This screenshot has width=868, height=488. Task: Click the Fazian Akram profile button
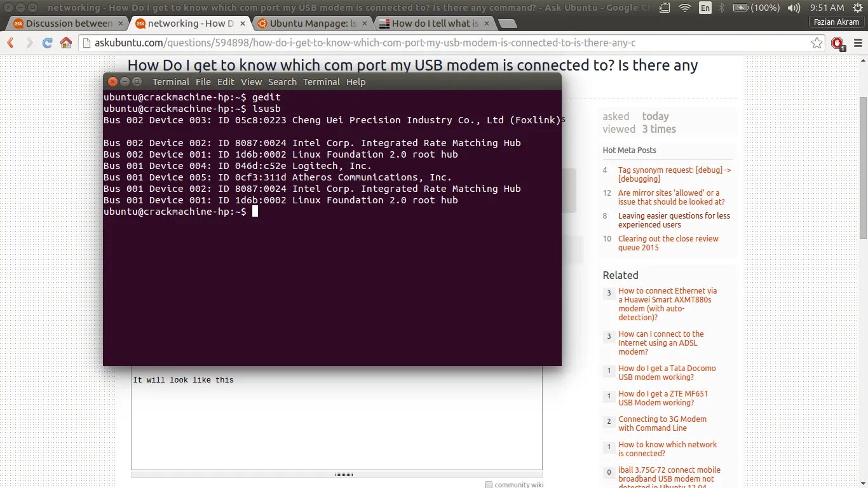tap(836, 22)
